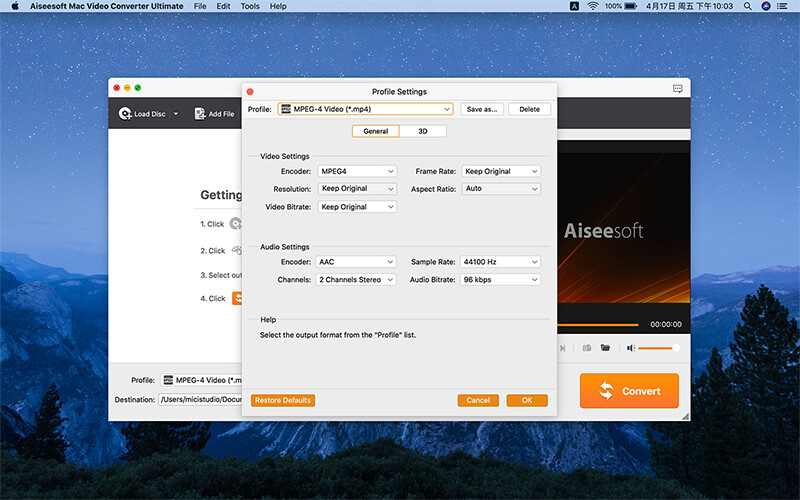Click Restore Defaults button
This screenshot has height=500, width=800.
coord(283,400)
